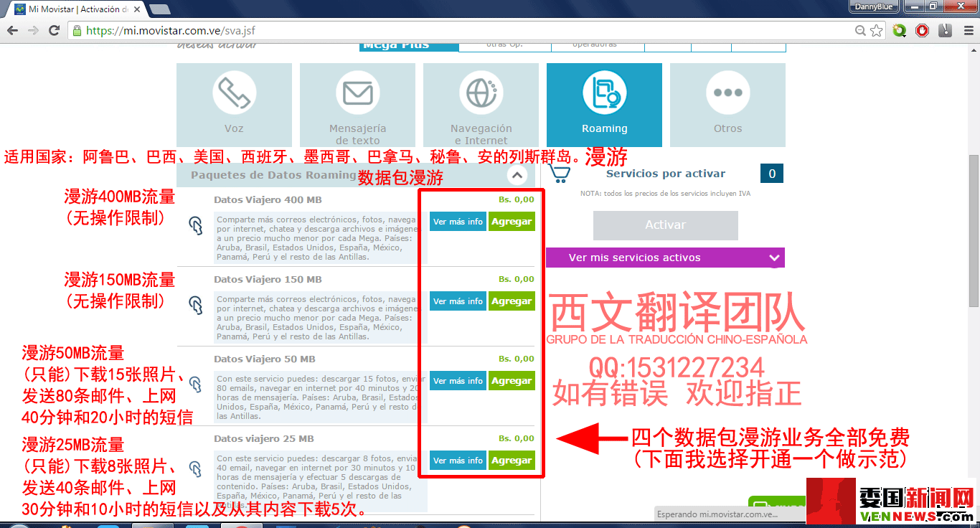Click the shopping cart icon
Image resolution: width=980 pixels, height=528 pixels.
pyautogui.click(x=560, y=174)
